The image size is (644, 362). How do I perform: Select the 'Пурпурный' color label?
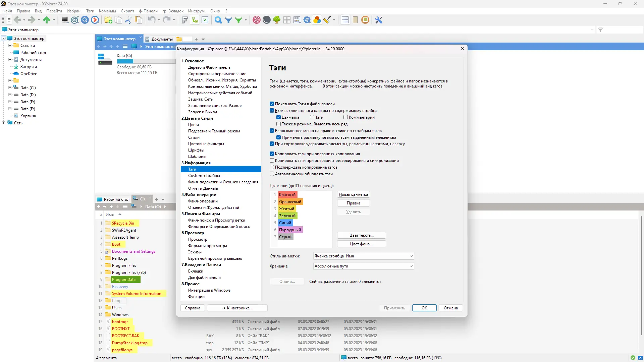click(x=290, y=230)
